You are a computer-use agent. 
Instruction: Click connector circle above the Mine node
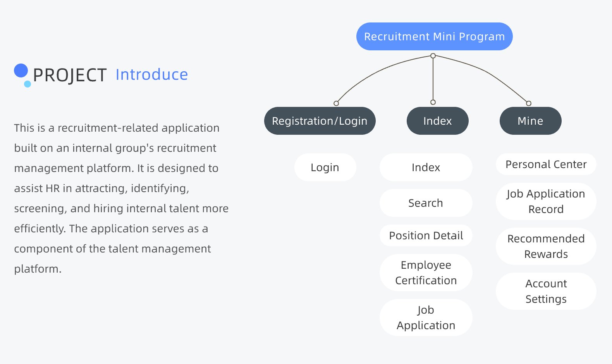tap(529, 103)
